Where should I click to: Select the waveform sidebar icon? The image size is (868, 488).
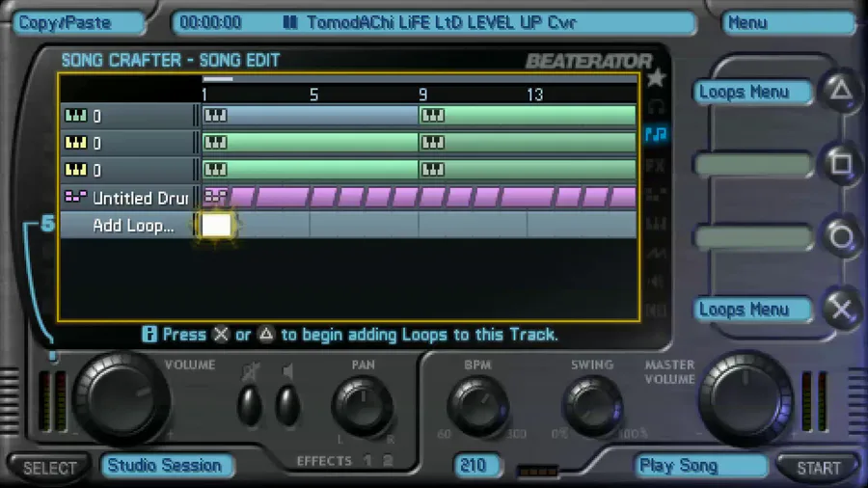656,253
